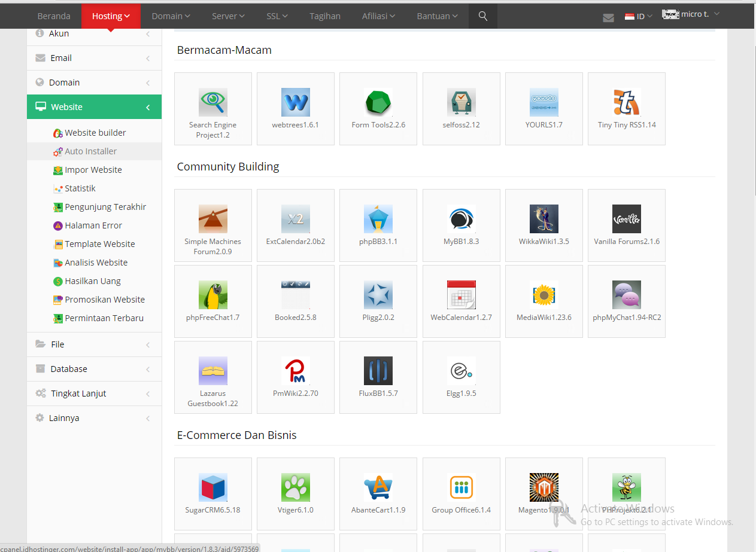Open the SugarCRM 6.5.18 cube icon
This screenshot has width=756, height=552.
(213, 487)
